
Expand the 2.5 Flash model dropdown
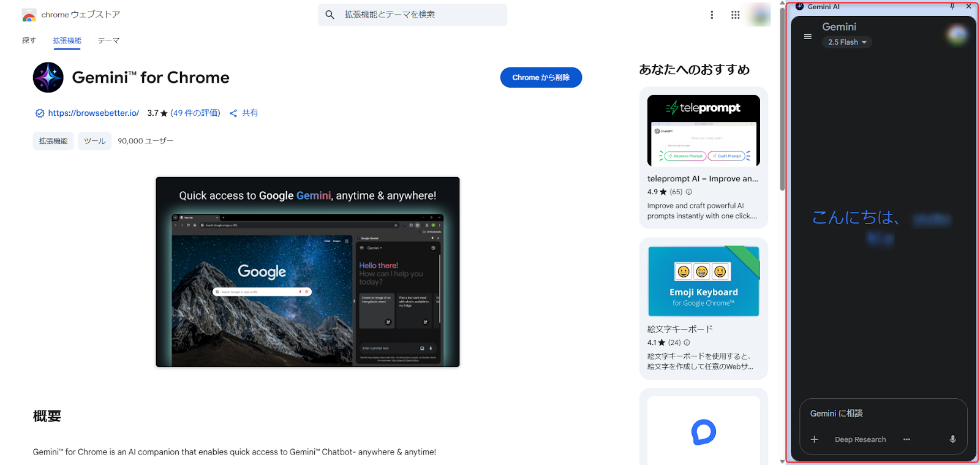847,42
